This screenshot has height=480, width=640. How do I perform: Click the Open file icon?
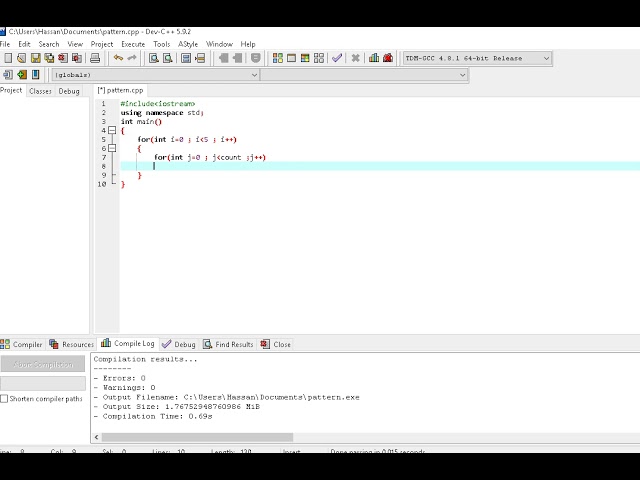coord(22,58)
